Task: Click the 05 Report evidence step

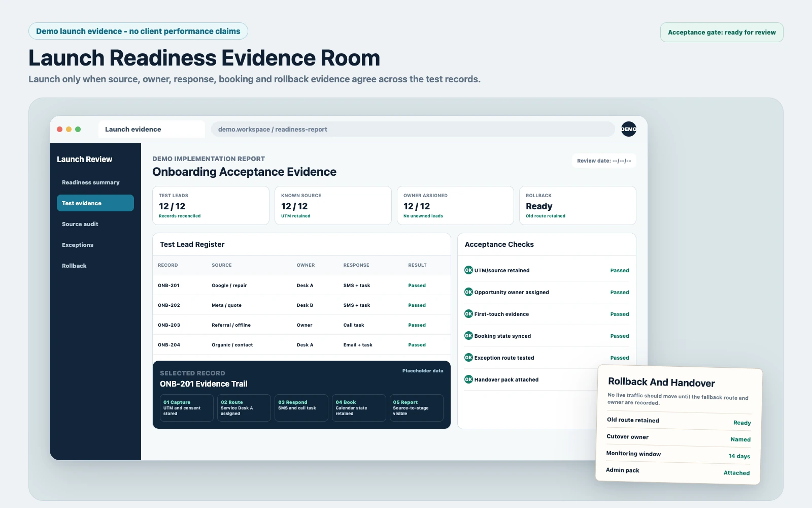Action: 416,408
